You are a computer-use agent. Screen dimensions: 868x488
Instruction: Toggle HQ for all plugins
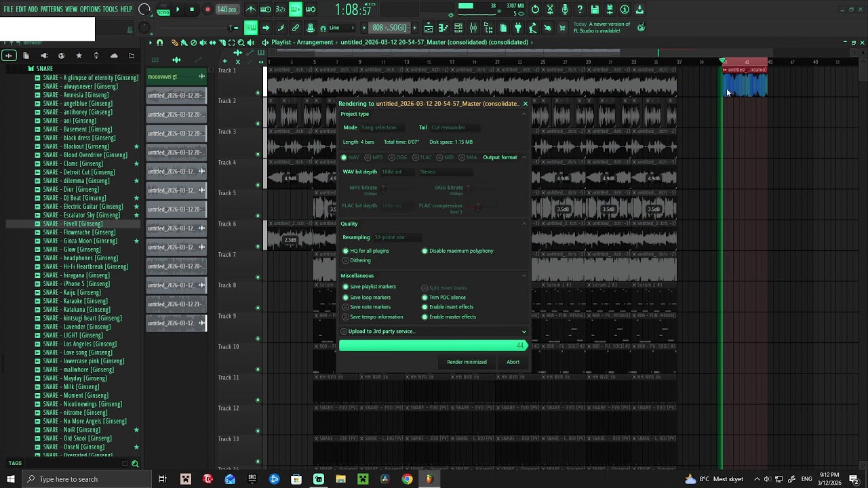[366, 251]
